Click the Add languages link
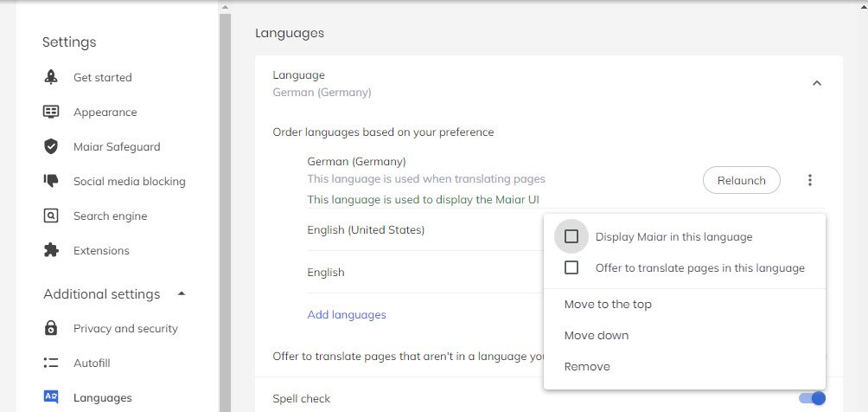This screenshot has width=868, height=412. [x=347, y=314]
